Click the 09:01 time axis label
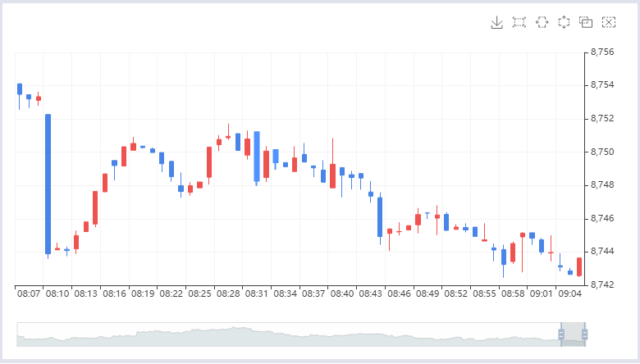 [542, 293]
